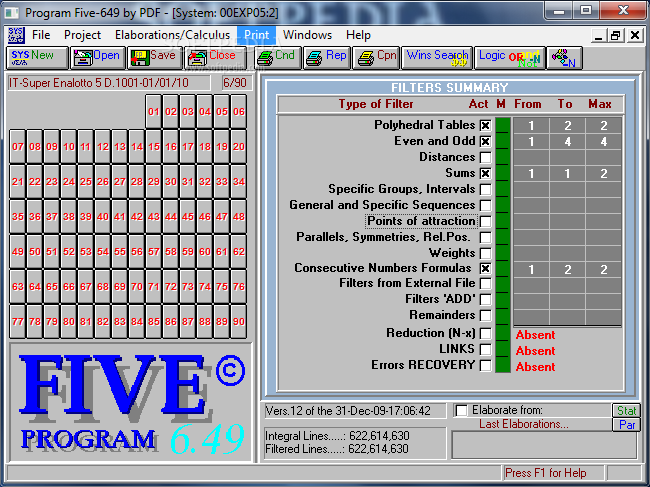Tick the Elaborate from checkbox
Image resolution: width=650 pixels, height=487 pixels.
(461, 411)
